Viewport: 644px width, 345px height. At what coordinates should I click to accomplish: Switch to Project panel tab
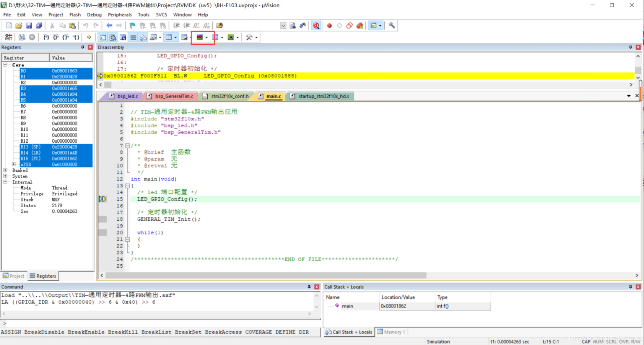pos(13,276)
